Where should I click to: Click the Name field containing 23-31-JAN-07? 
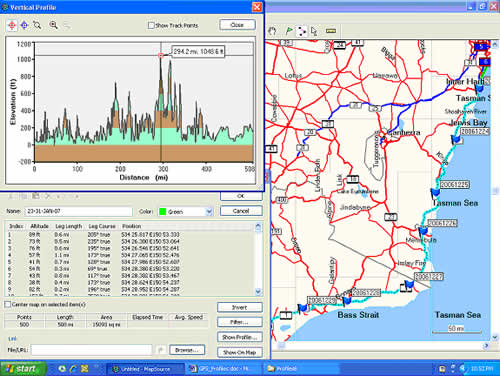[79, 211]
